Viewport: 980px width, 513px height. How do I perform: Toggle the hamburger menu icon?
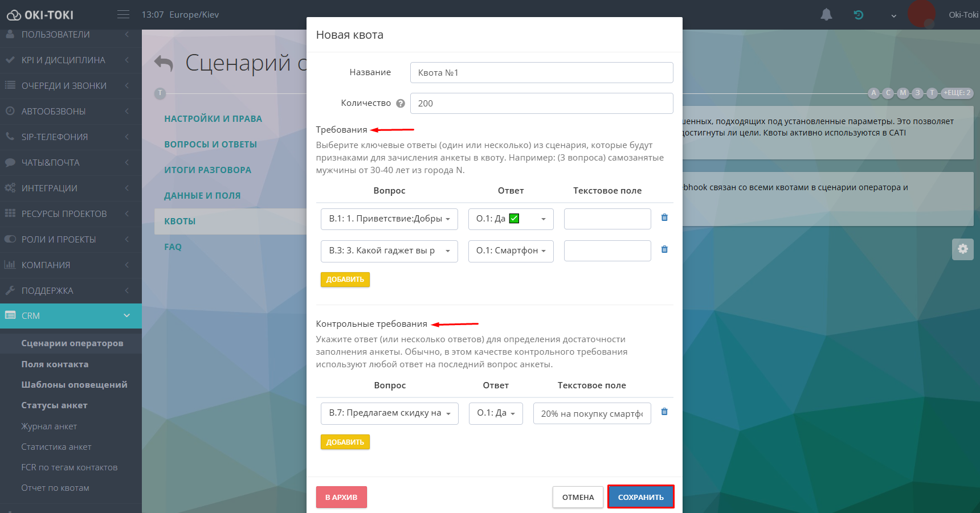click(x=123, y=14)
